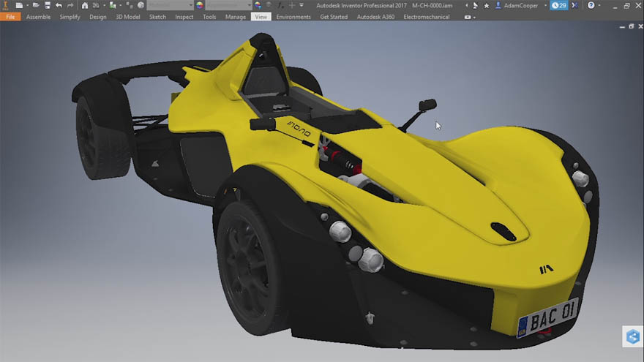
Task: Close the M-CH-0000.iam document window
Action: point(640,26)
